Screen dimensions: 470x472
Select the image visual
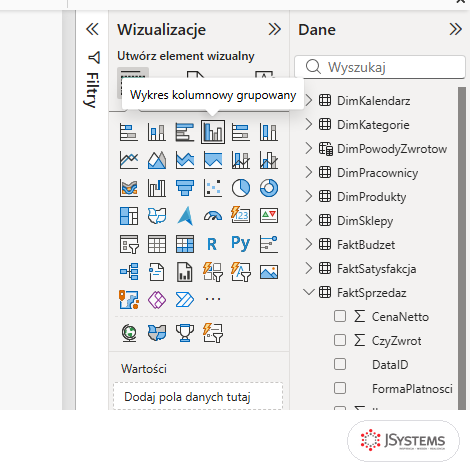tap(269, 272)
